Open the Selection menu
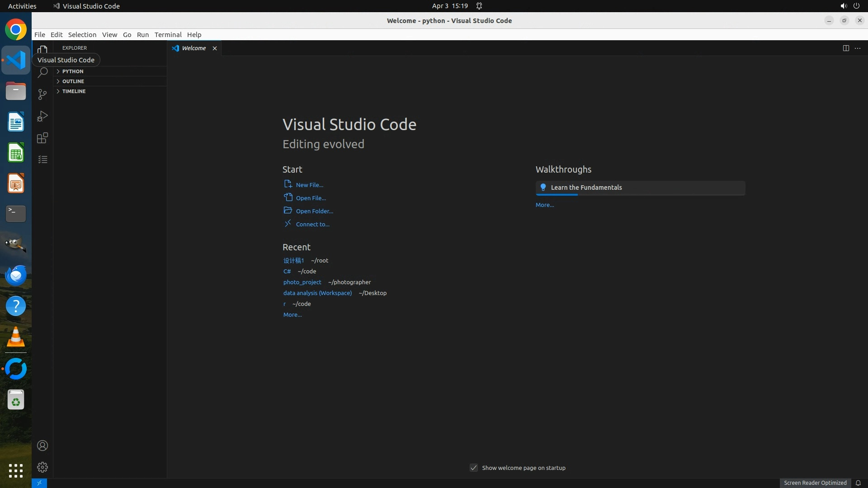Screen dimensions: 868x488 [x=82, y=35]
